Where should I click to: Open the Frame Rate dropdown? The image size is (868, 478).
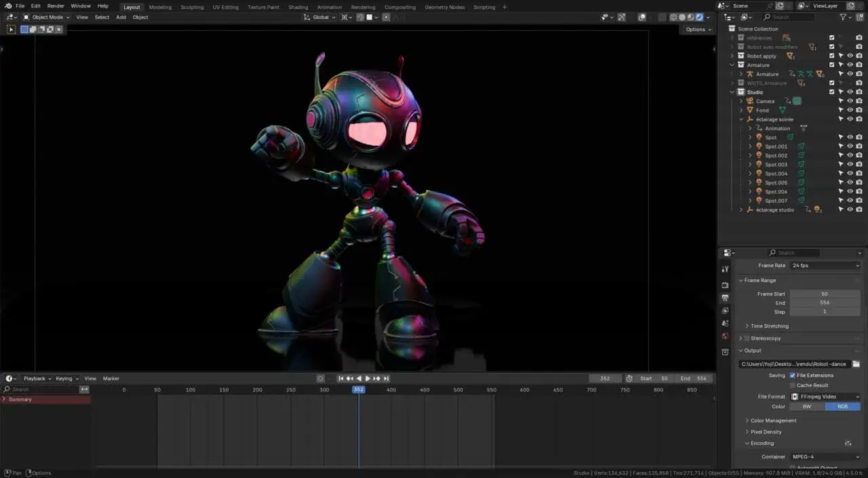tap(825, 266)
